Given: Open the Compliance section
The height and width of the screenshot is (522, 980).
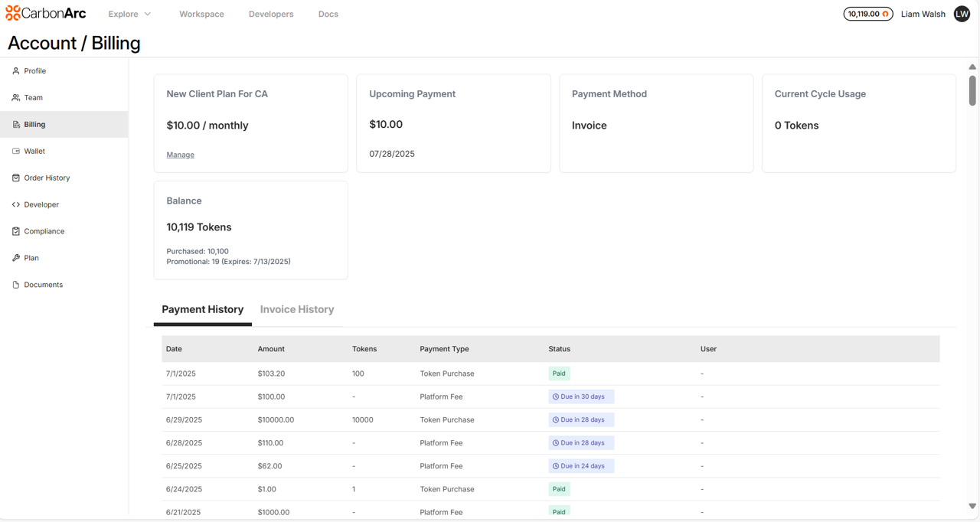Looking at the screenshot, I should (64, 231).
